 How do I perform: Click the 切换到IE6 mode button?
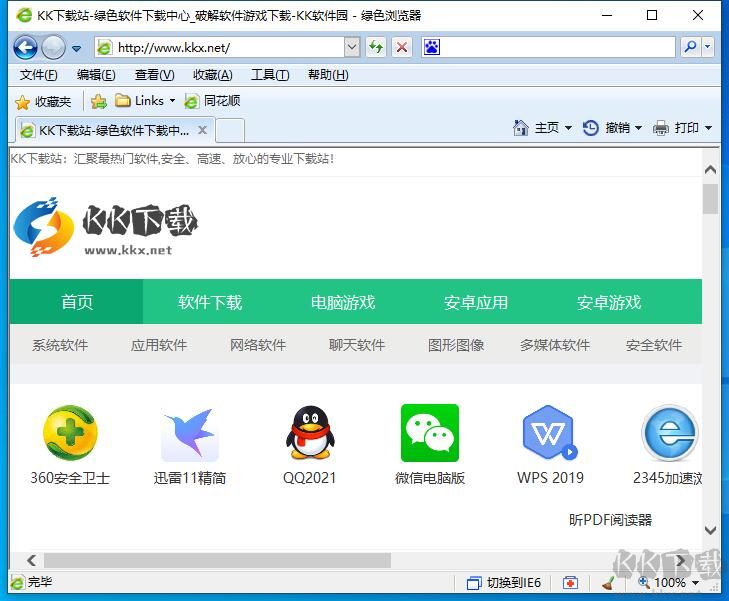504,582
